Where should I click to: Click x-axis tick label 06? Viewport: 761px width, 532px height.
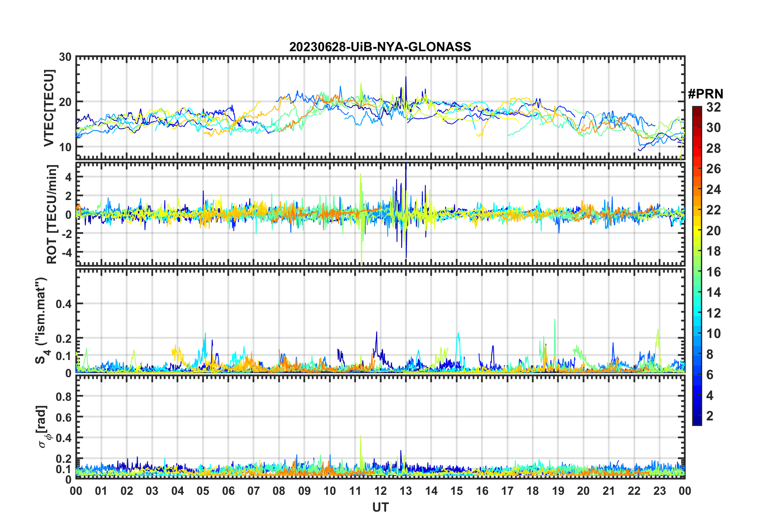(x=228, y=491)
